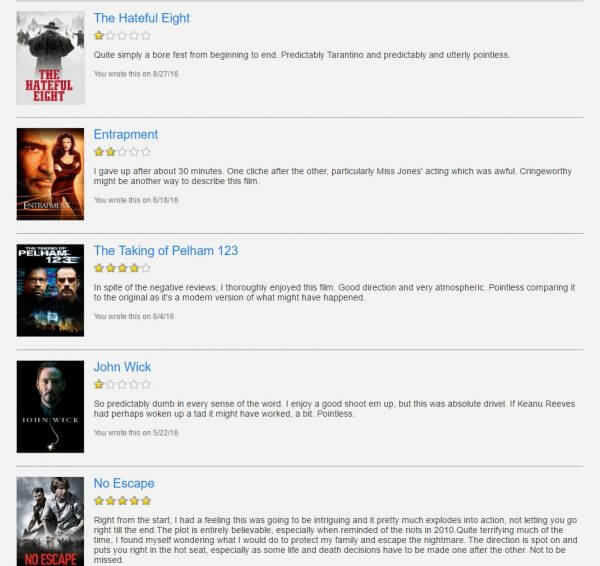Click the Pelham 123 poster thumbnail
The height and width of the screenshot is (566, 600).
pyautogui.click(x=50, y=290)
